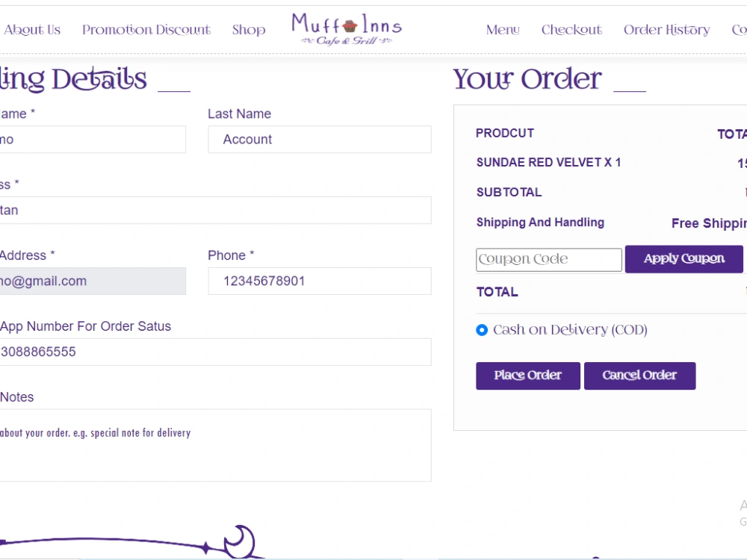Open Order History page
The height and width of the screenshot is (560, 747).
tap(666, 30)
